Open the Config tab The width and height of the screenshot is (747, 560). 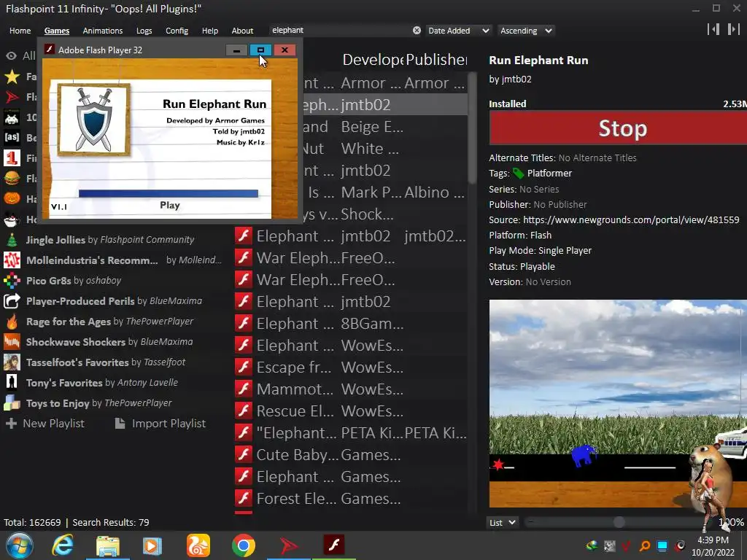pos(177,31)
